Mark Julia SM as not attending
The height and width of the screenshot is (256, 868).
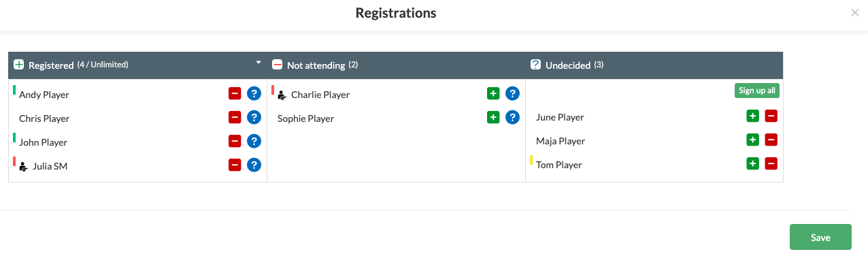click(235, 165)
